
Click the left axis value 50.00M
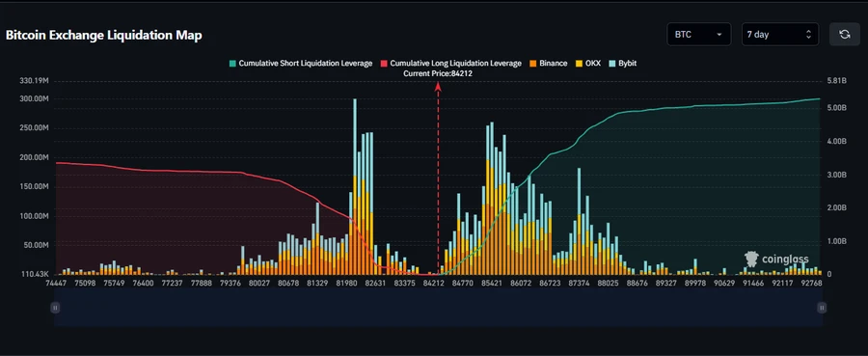coord(37,245)
